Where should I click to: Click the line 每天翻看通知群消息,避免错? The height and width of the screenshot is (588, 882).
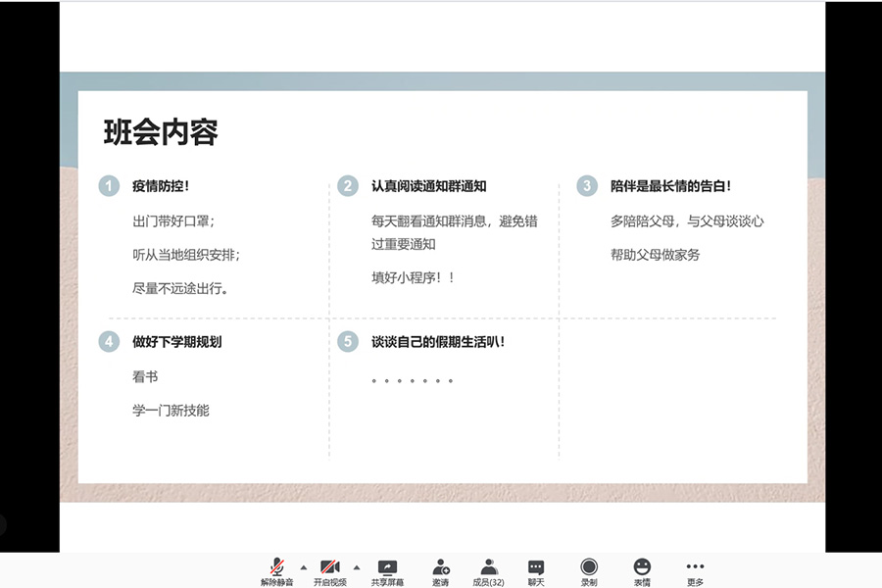(x=455, y=221)
